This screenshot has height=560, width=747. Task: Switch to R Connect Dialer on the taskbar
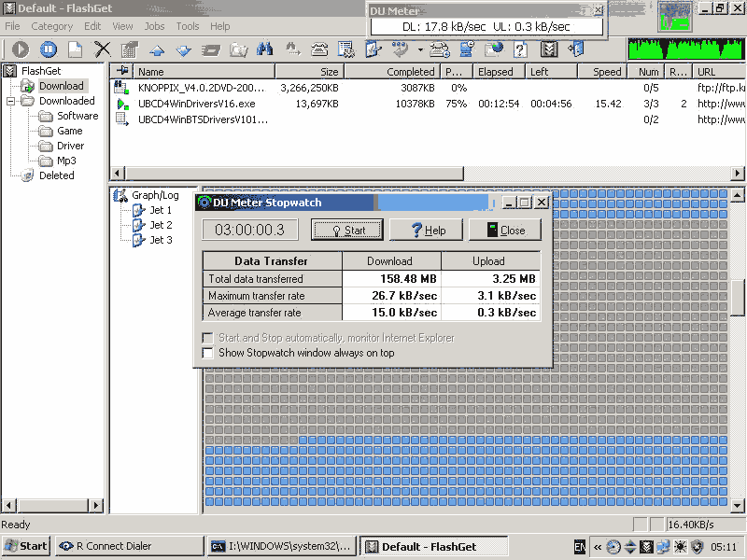click(130, 546)
